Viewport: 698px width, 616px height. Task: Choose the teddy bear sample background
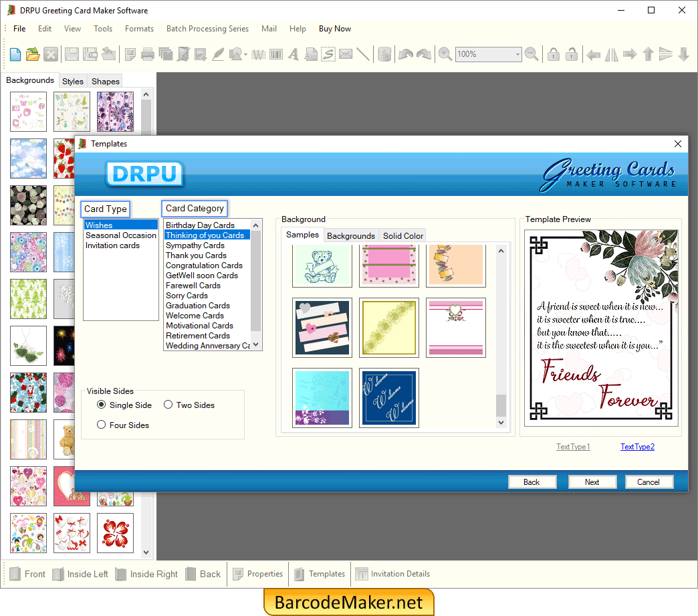(322, 266)
